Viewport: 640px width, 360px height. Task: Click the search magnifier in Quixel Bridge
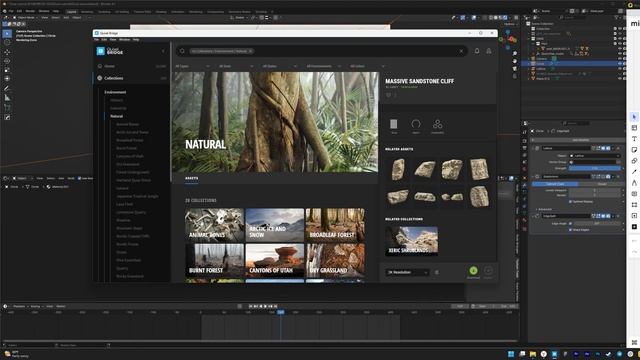click(x=182, y=51)
